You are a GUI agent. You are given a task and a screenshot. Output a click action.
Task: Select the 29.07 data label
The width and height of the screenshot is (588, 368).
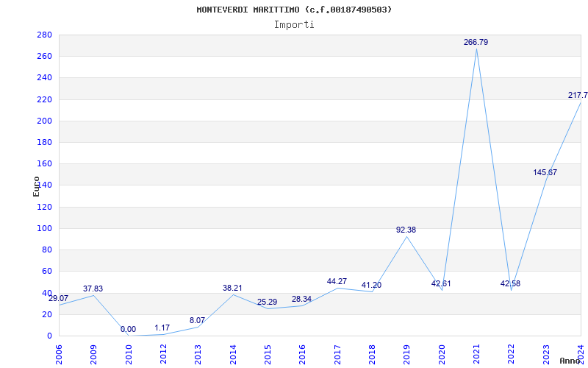pos(59,299)
